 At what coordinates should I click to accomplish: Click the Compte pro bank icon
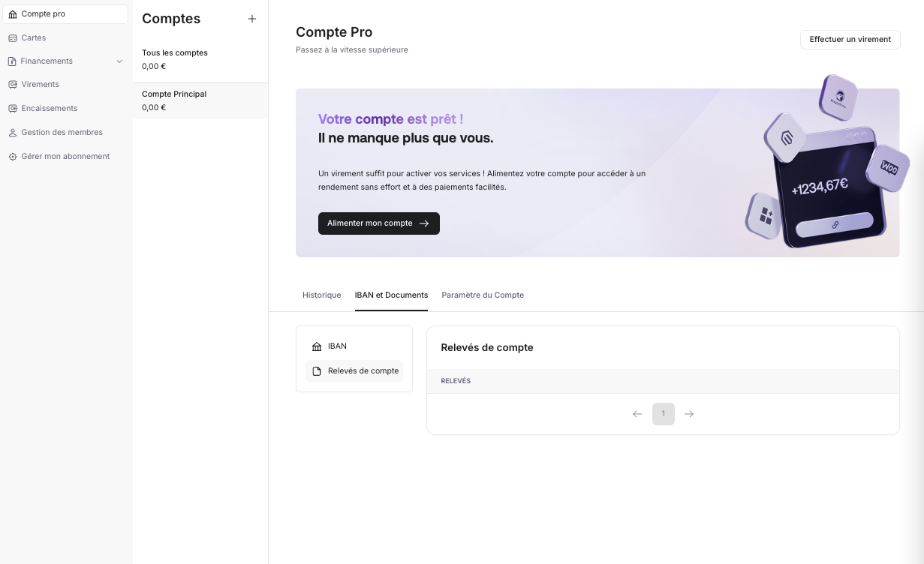(13, 14)
